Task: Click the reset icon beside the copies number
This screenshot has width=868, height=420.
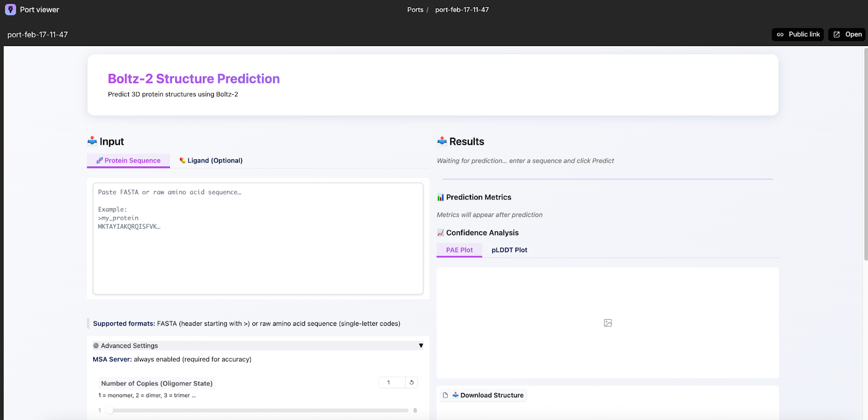Action: point(412,383)
